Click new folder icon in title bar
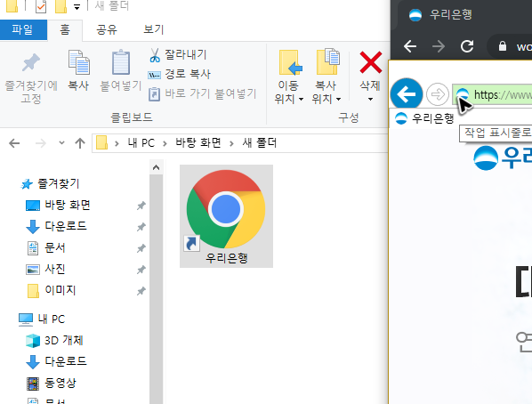The height and width of the screenshot is (404, 532). [60, 6]
